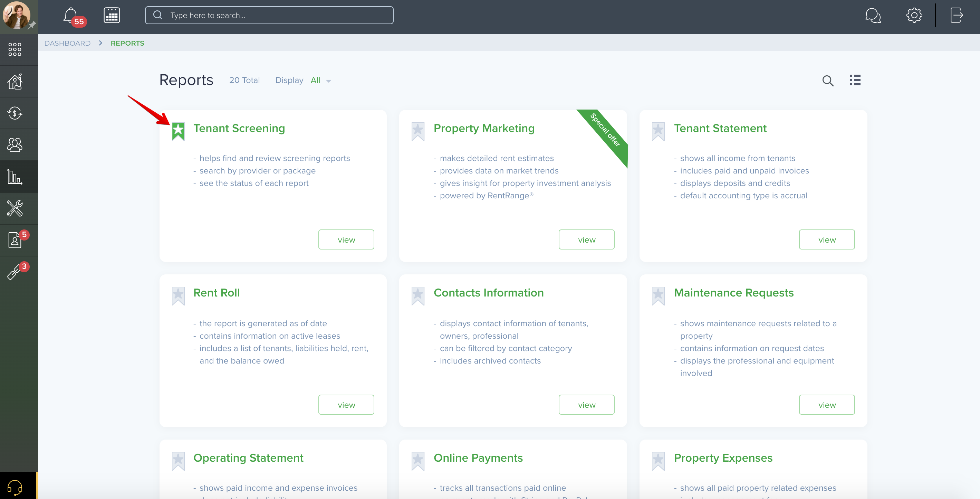The image size is (980, 499).
Task: Open the reports bar chart icon in sidebar
Action: tap(15, 177)
